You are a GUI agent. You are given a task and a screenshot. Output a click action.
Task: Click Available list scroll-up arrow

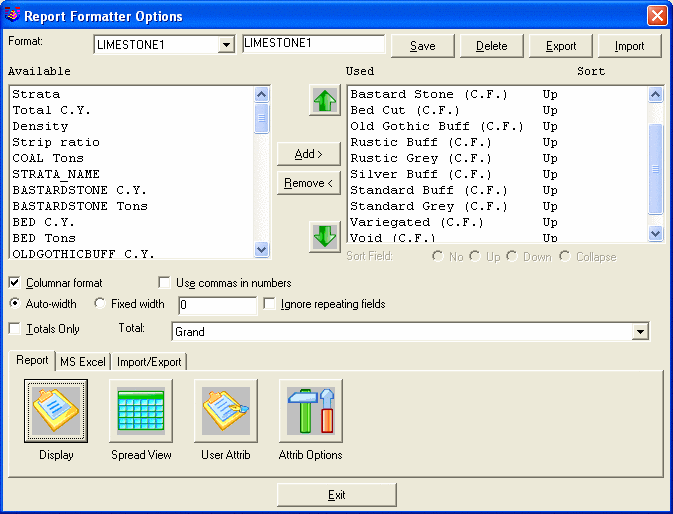(261, 94)
